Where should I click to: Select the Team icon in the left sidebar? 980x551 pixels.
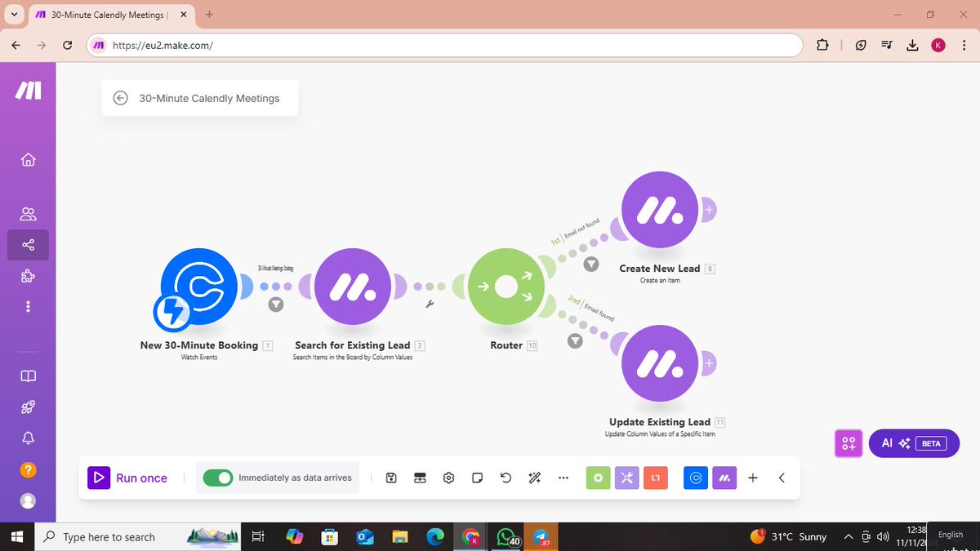[x=28, y=213]
